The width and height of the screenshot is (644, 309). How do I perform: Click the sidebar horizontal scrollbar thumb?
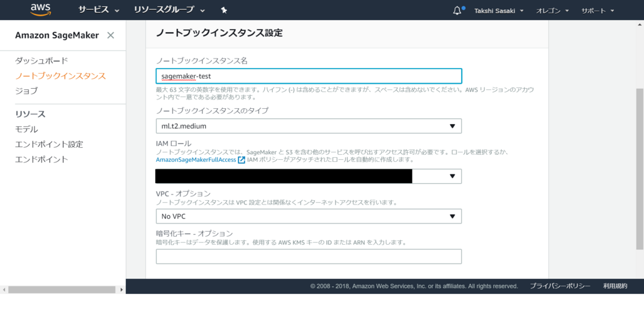tap(62, 289)
